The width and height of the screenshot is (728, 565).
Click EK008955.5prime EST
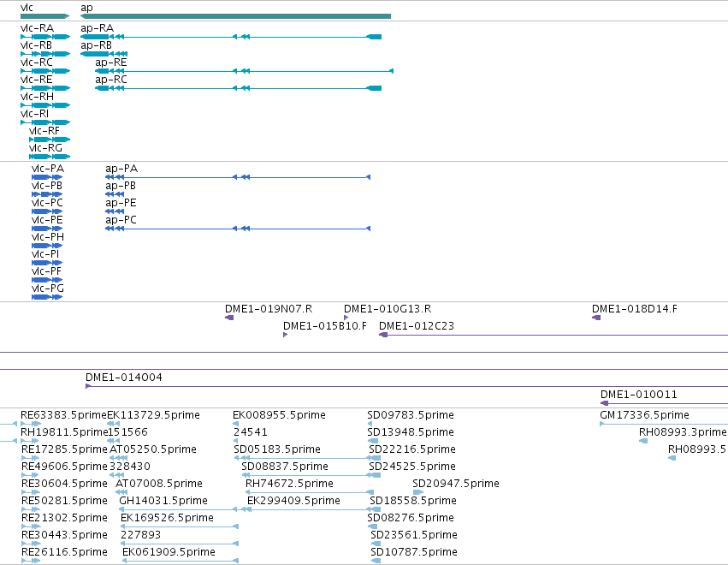(x=235, y=423)
